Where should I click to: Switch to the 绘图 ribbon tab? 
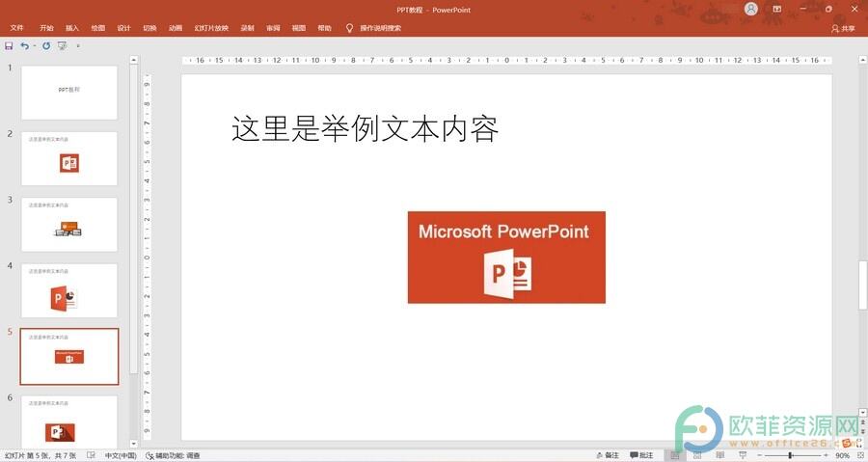(x=98, y=28)
